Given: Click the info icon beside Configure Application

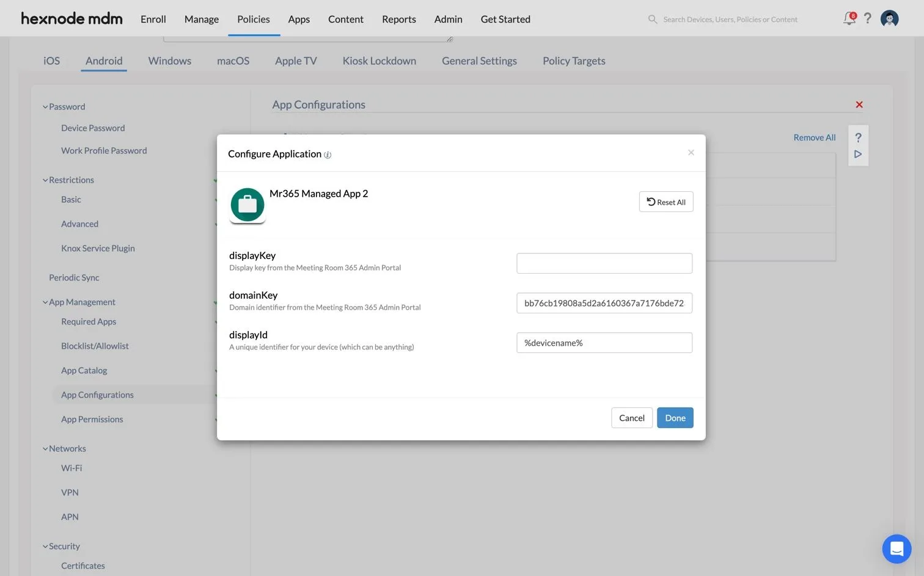Looking at the screenshot, I should (x=328, y=155).
